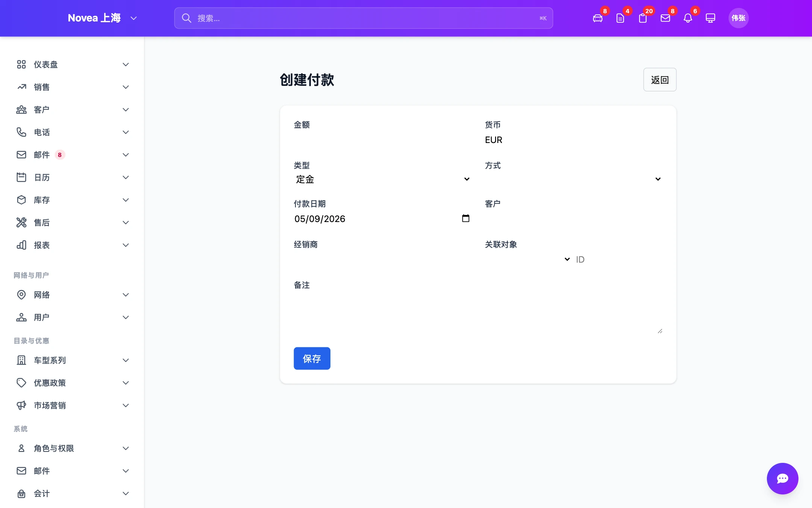This screenshot has height=508, width=812.
Task: Expand the 销售 section chevron
Action: pos(126,87)
